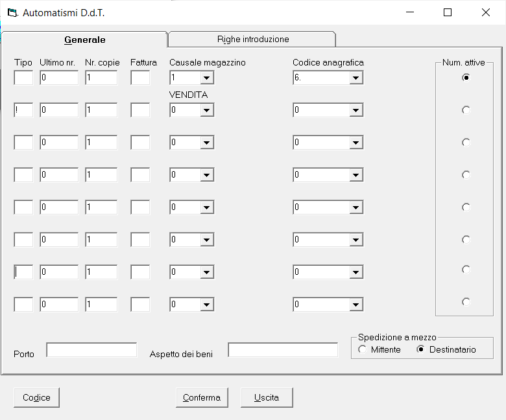Click the Uscita button
Screen dimensions: 506x420
click(x=267, y=397)
